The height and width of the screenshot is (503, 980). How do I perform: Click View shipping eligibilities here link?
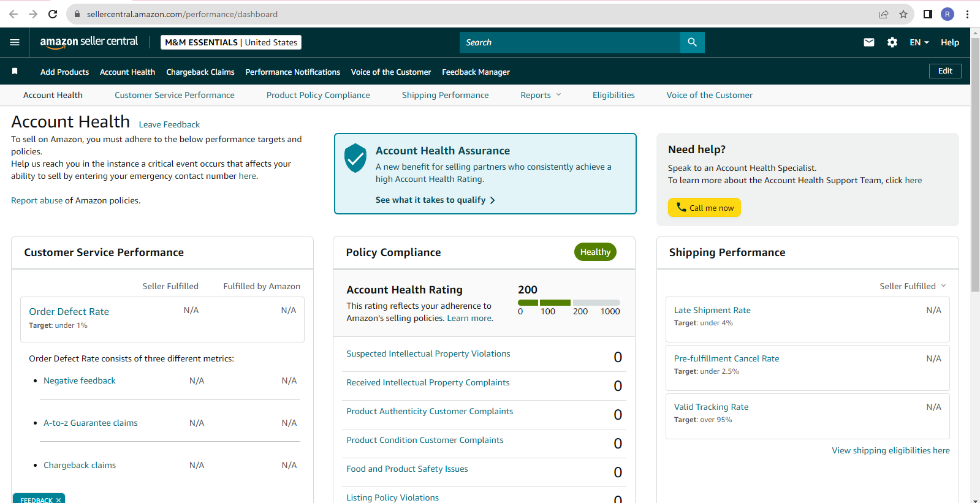click(891, 450)
